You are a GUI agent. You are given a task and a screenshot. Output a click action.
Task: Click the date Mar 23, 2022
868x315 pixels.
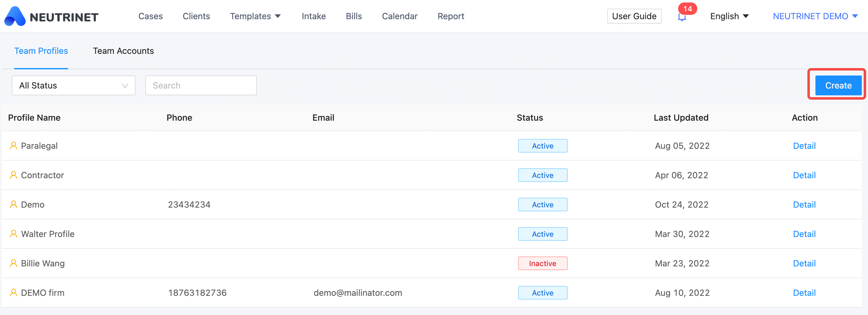point(682,263)
